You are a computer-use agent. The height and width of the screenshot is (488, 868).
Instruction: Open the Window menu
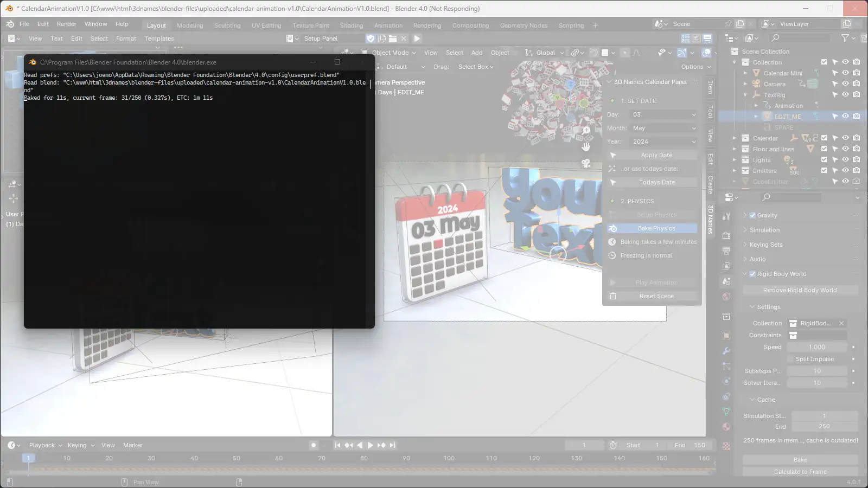(95, 24)
